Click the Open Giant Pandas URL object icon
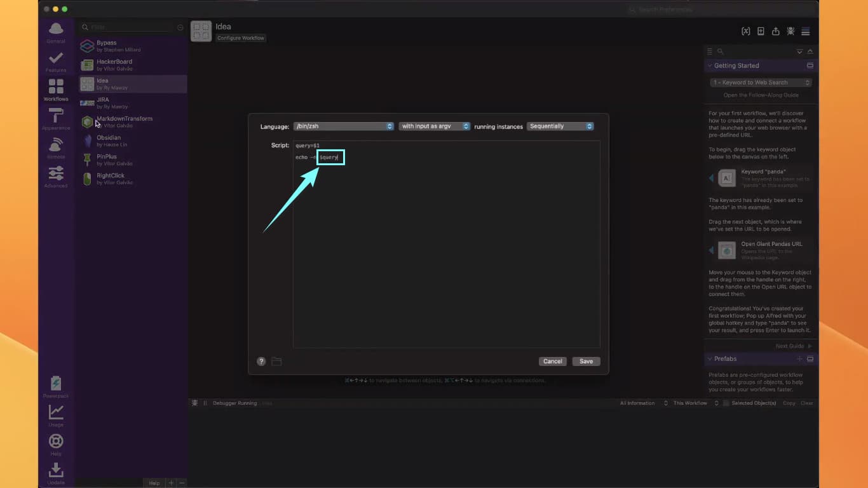The width and height of the screenshot is (868, 488). point(727,250)
